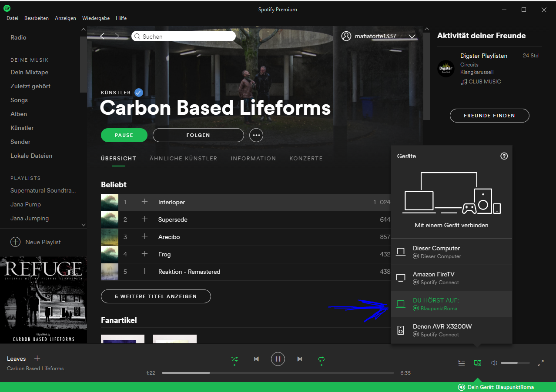The image size is (556, 392).
Task: Navigate back with the left arrow
Action: pos(102,36)
